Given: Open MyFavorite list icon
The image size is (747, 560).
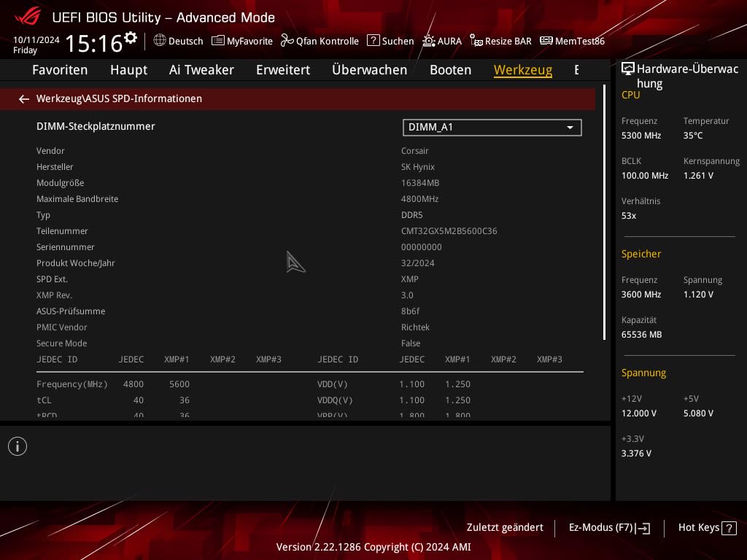Looking at the screenshot, I should (217, 41).
